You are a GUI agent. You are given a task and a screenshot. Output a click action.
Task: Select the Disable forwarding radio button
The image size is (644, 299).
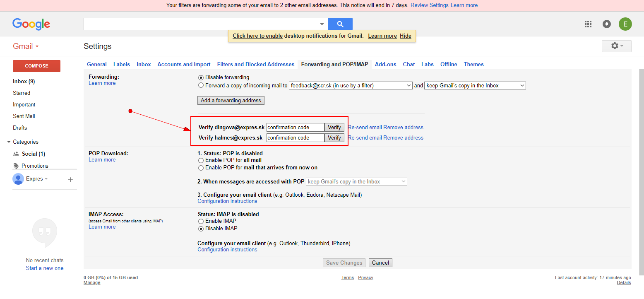coord(201,77)
